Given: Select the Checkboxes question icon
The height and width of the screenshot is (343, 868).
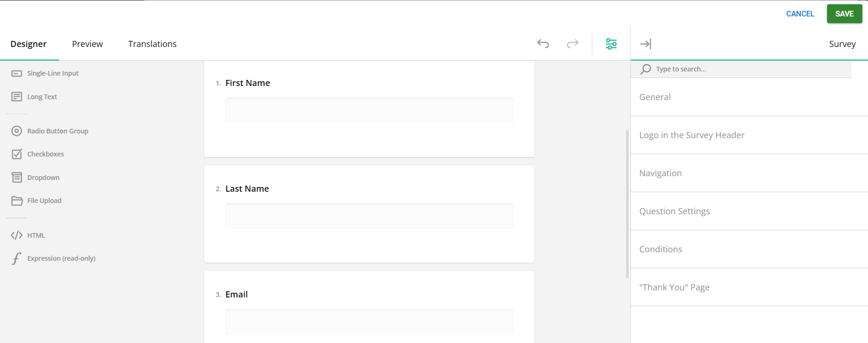Looking at the screenshot, I should pos(17,154).
